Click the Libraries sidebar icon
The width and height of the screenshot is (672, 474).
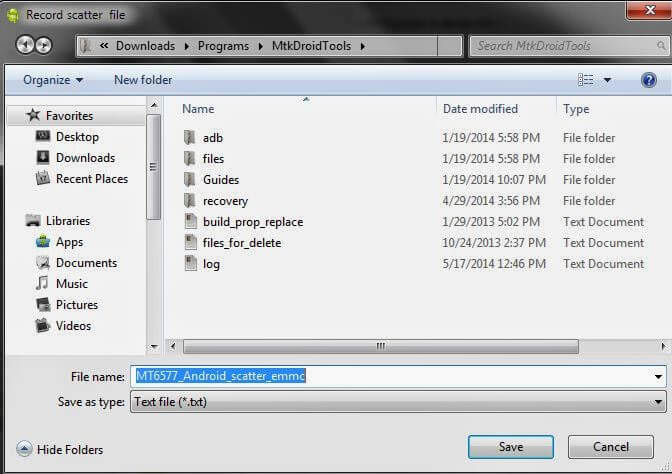click(33, 220)
